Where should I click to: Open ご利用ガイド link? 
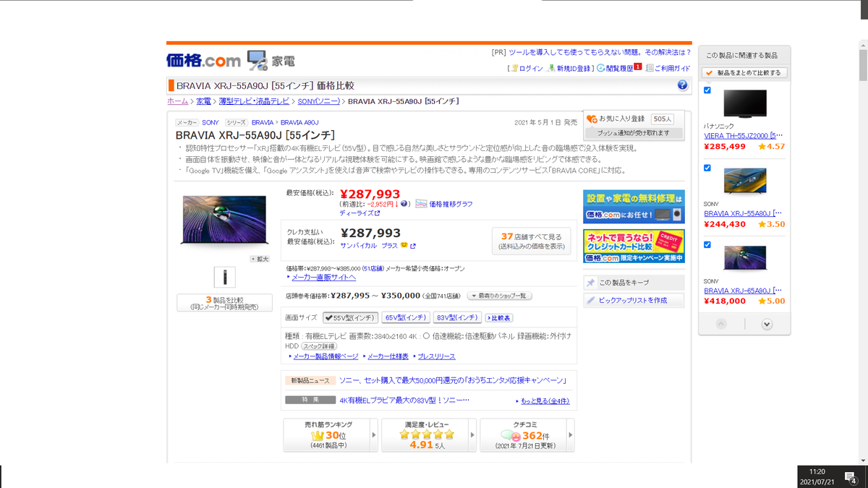[672, 68]
